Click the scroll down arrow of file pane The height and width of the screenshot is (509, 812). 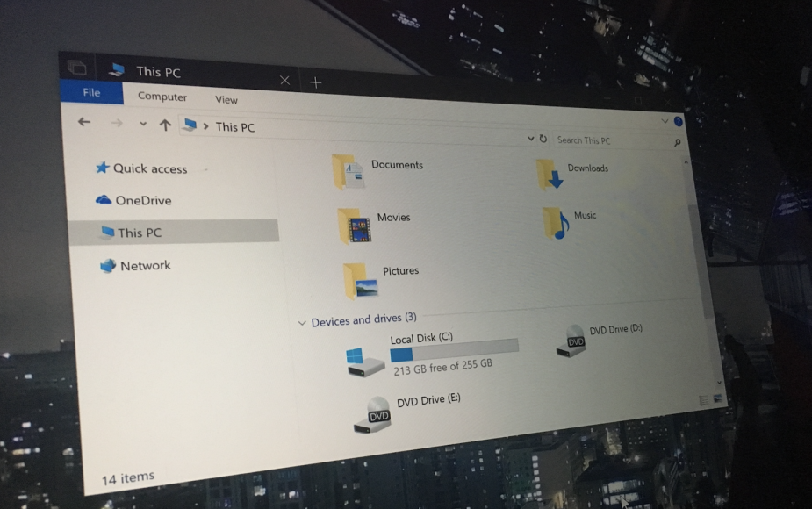coord(719,383)
